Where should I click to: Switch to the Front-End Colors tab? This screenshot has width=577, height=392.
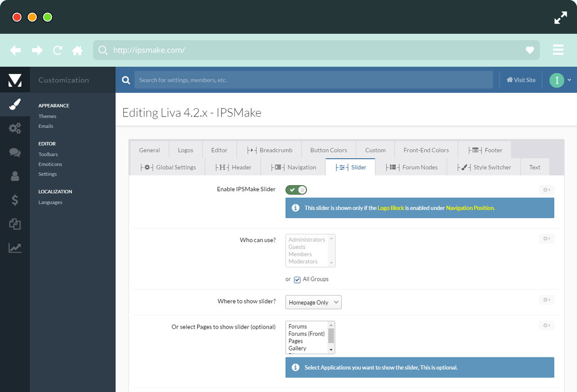click(x=426, y=150)
